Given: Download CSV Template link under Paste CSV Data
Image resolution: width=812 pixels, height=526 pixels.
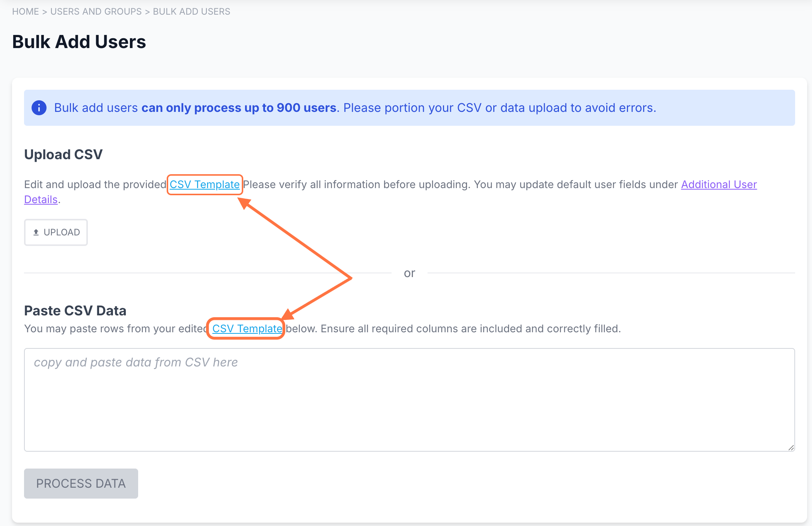Looking at the screenshot, I should point(247,329).
